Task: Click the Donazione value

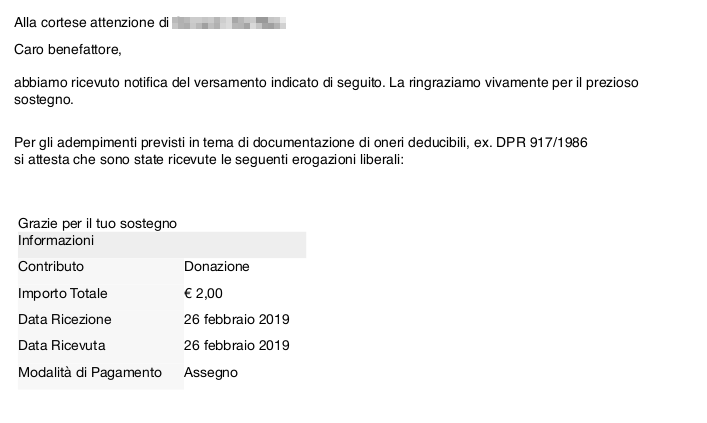Action: click(x=217, y=267)
